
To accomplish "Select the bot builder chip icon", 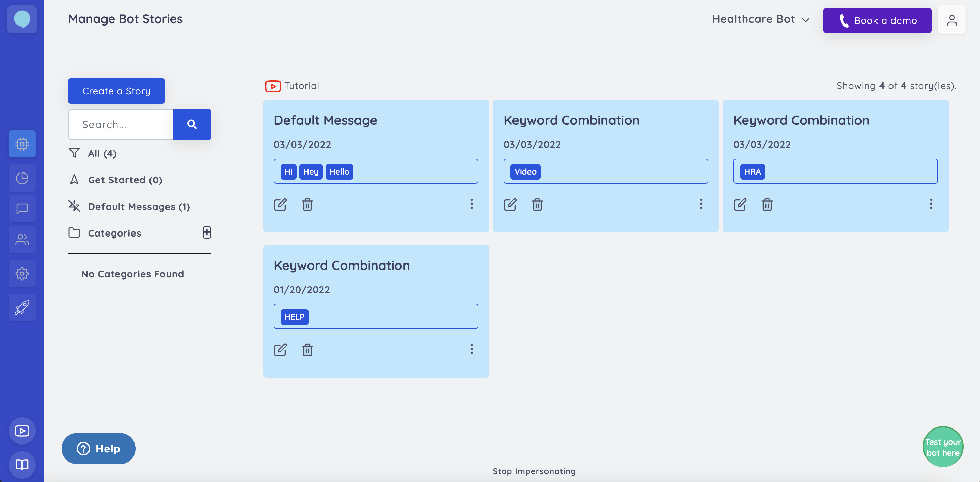I will 22,144.
